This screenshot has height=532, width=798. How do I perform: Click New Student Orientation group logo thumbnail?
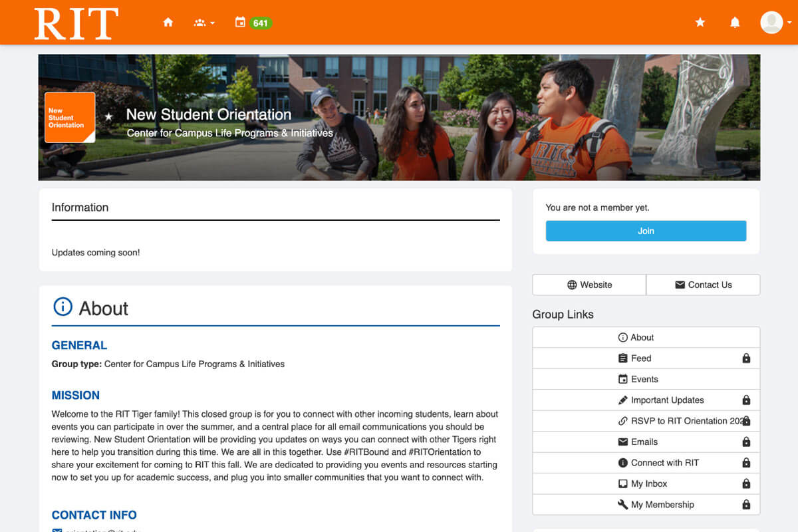(x=70, y=117)
